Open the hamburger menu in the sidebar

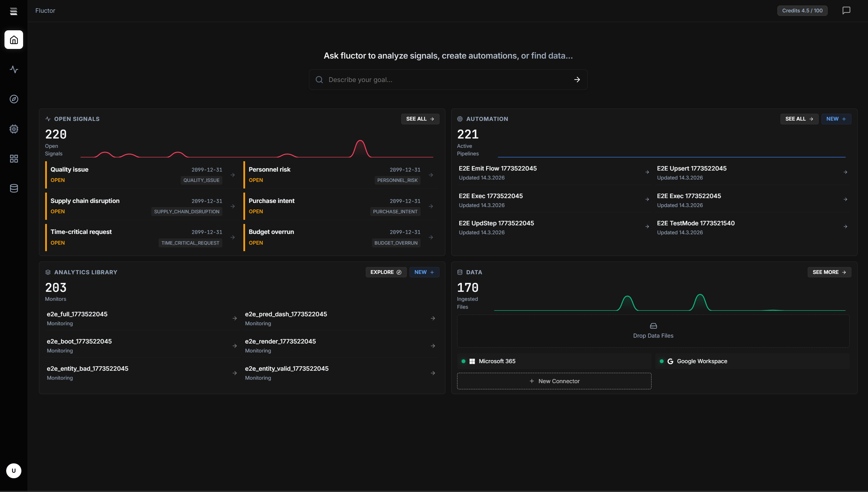tap(13, 11)
